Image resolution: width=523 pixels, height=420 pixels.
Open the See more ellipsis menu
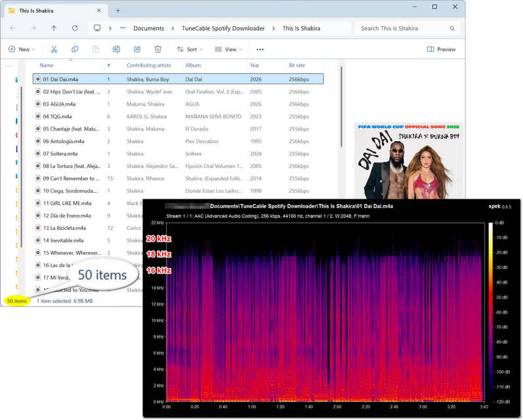pos(260,50)
